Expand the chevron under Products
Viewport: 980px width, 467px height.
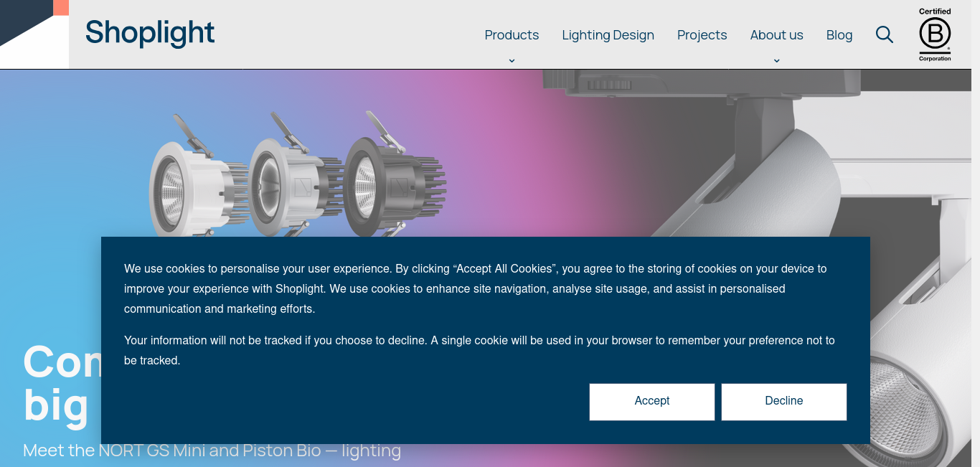512,60
